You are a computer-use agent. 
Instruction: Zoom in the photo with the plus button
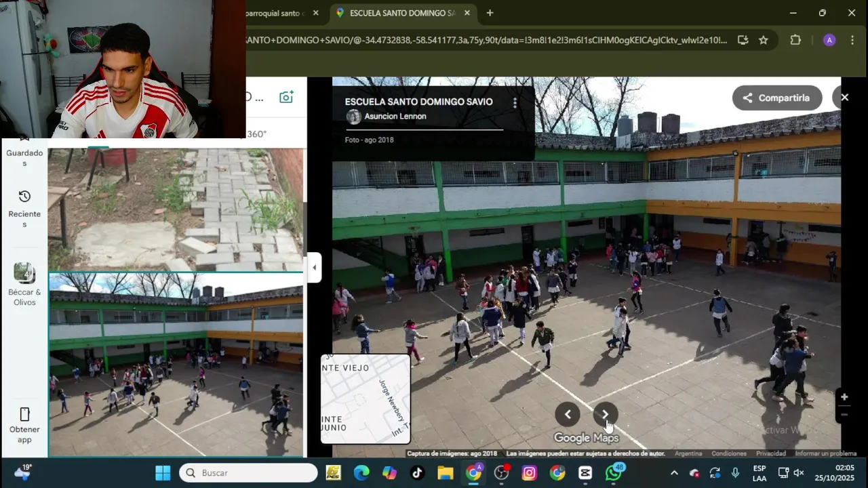point(844,397)
